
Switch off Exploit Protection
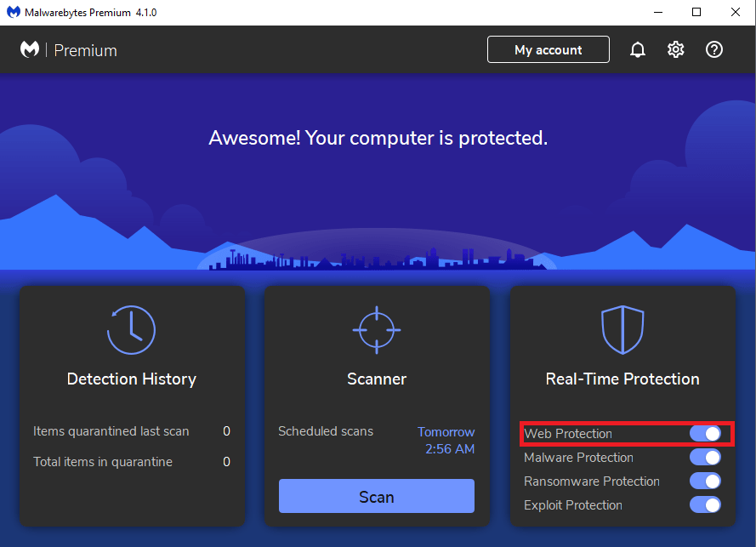(x=705, y=505)
